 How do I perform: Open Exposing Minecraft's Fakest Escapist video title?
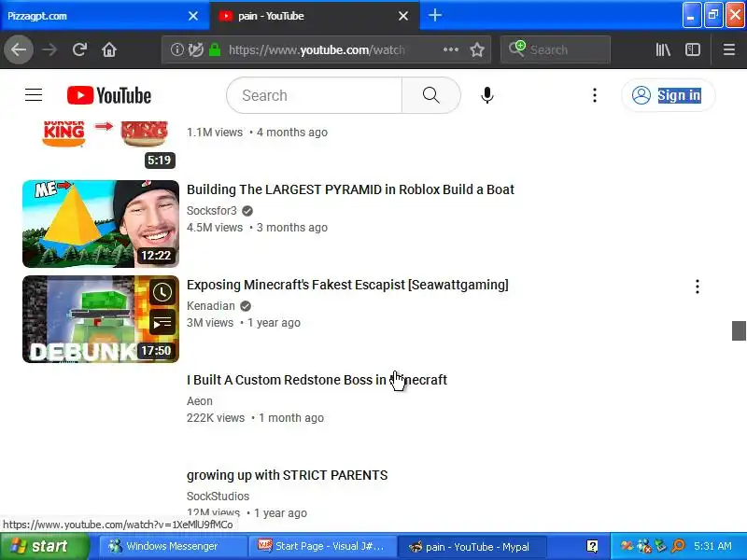[x=347, y=285]
